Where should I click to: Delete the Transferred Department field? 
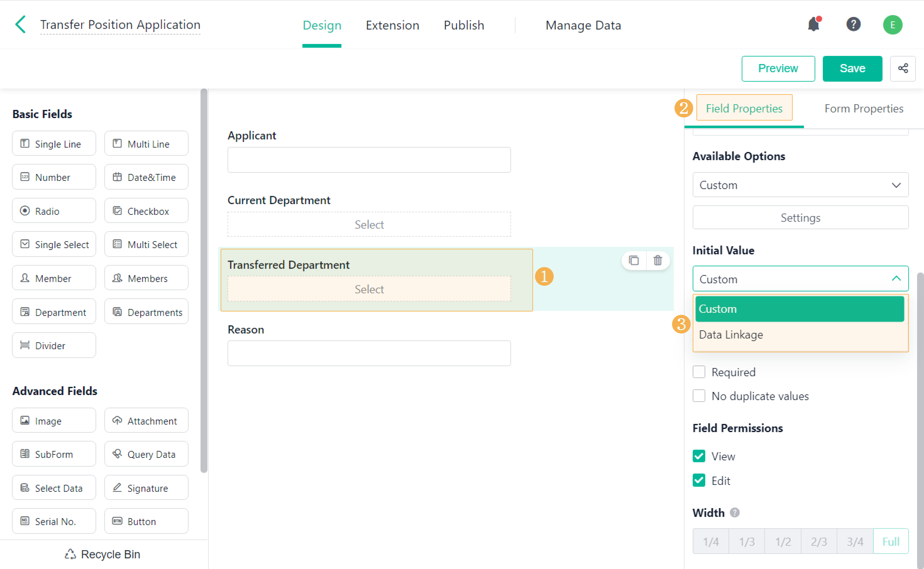click(x=657, y=260)
